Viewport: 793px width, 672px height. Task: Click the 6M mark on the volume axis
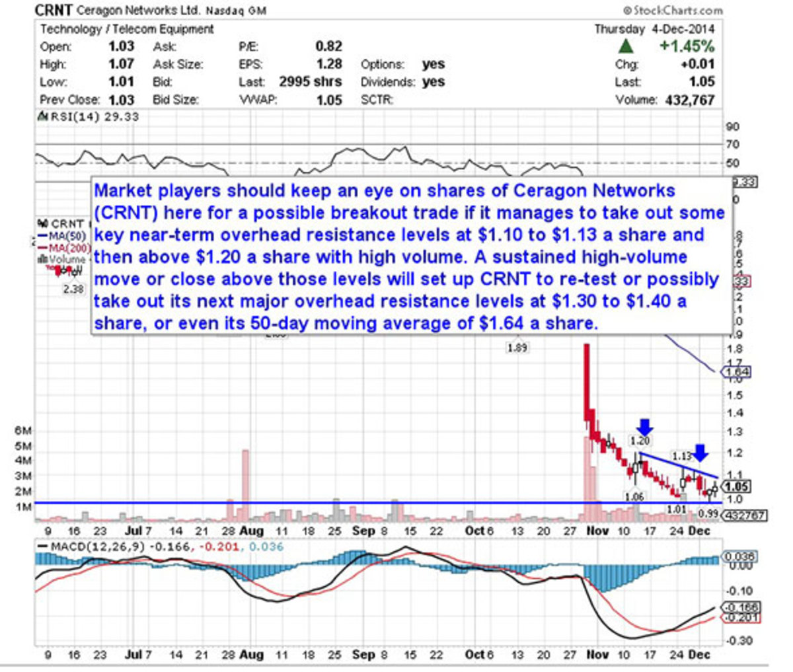click(23, 431)
